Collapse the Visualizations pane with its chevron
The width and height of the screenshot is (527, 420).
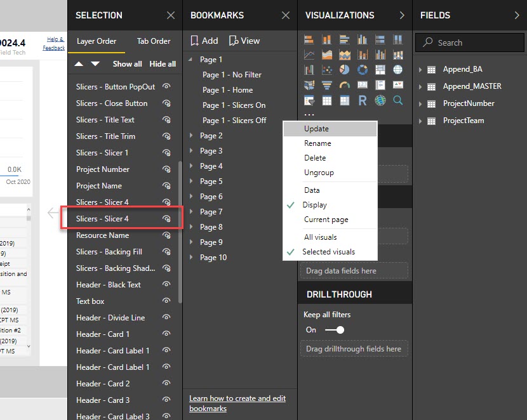[402, 15]
